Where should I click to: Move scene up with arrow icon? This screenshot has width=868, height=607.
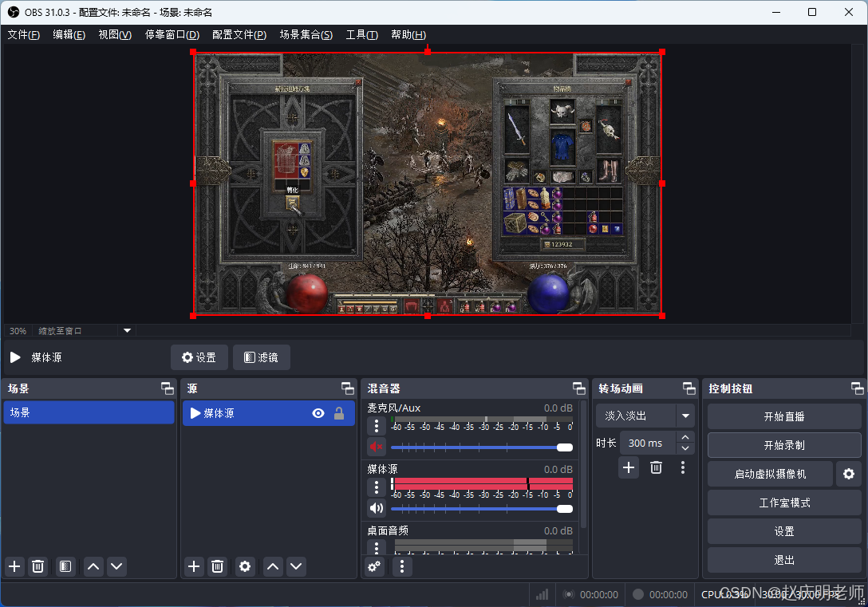(93, 566)
